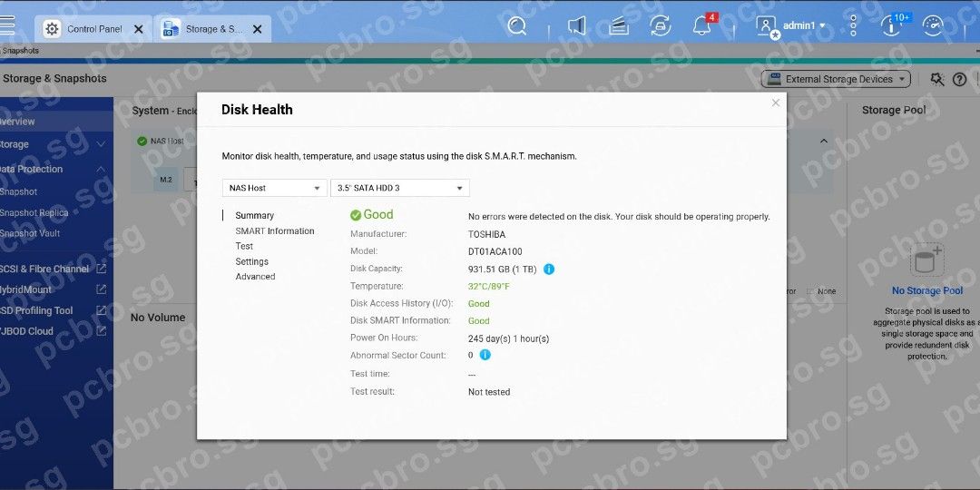Open the NAS Host enclosure dropdown
The image size is (980, 490).
[274, 188]
